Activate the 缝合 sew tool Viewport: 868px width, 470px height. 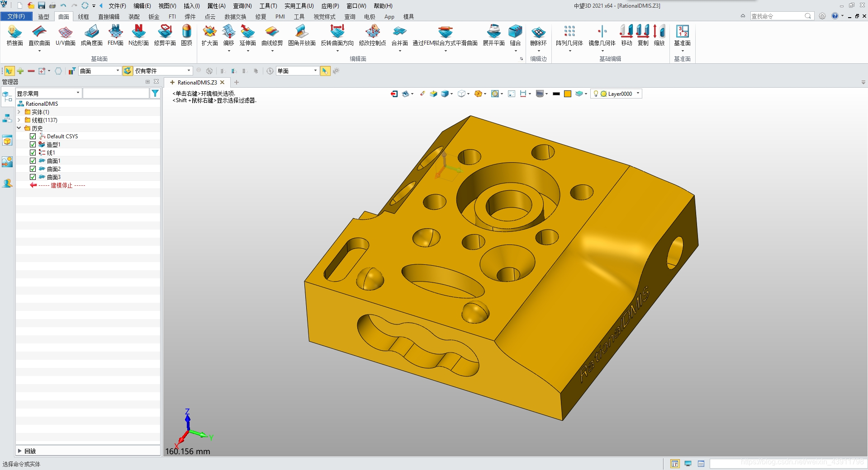(515, 35)
